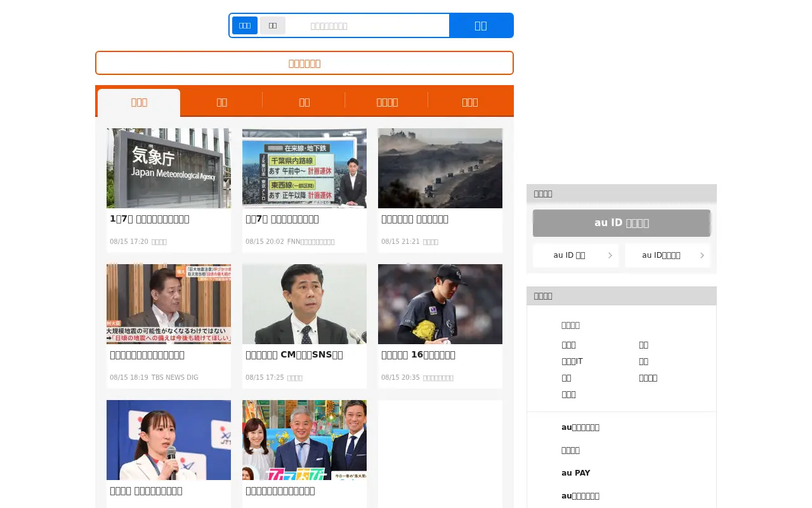Click the large blue search submit button
812x508 pixels.
481,25
